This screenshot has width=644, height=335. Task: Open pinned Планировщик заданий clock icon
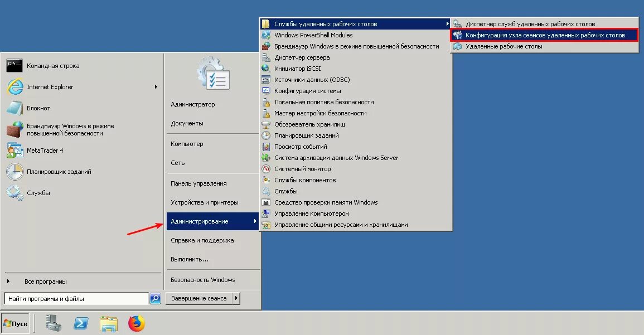pyautogui.click(x=15, y=172)
